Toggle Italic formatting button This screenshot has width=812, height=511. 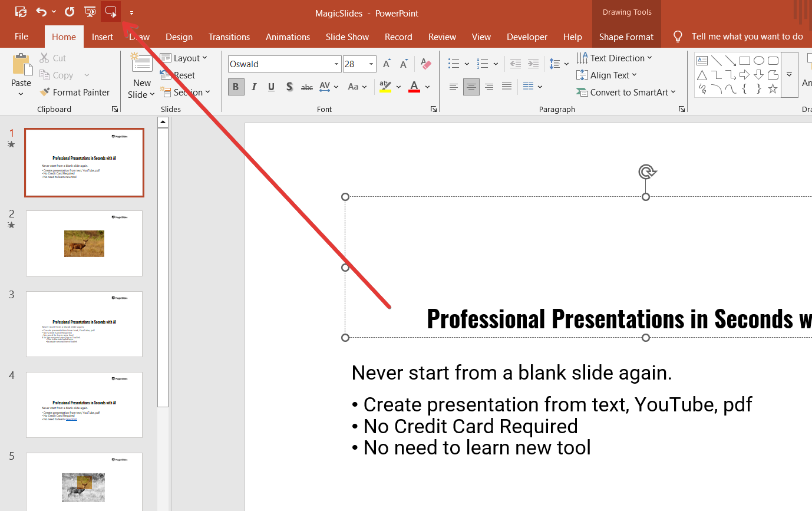tap(254, 87)
